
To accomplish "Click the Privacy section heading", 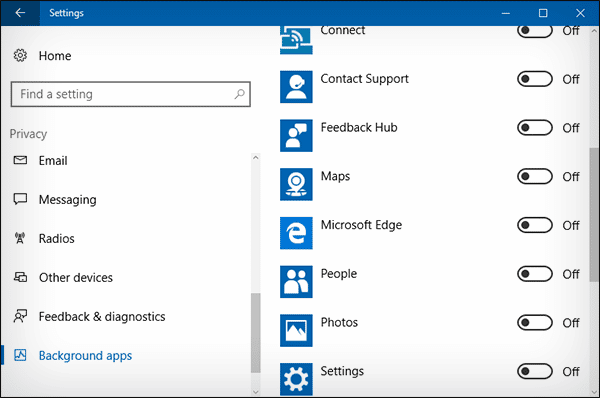I will [x=28, y=134].
